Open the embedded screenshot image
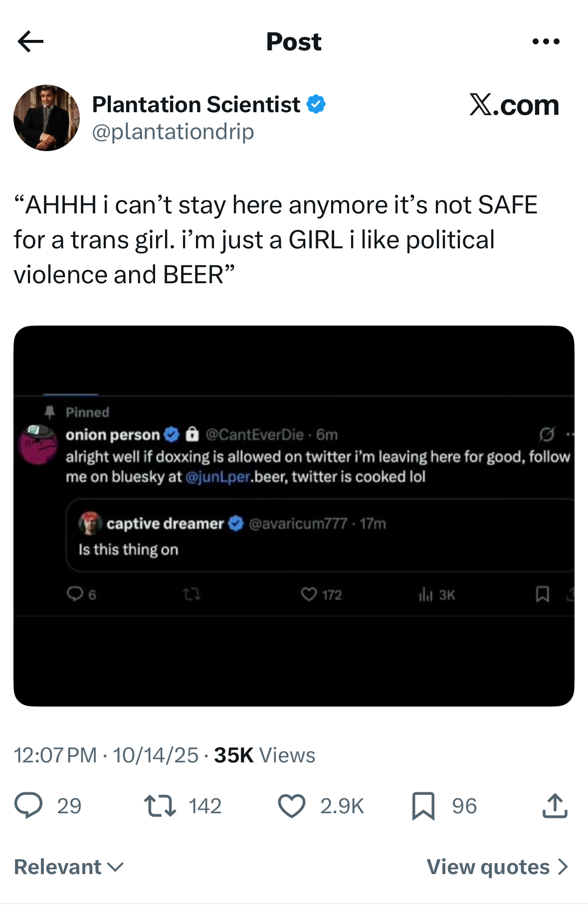 [294, 516]
